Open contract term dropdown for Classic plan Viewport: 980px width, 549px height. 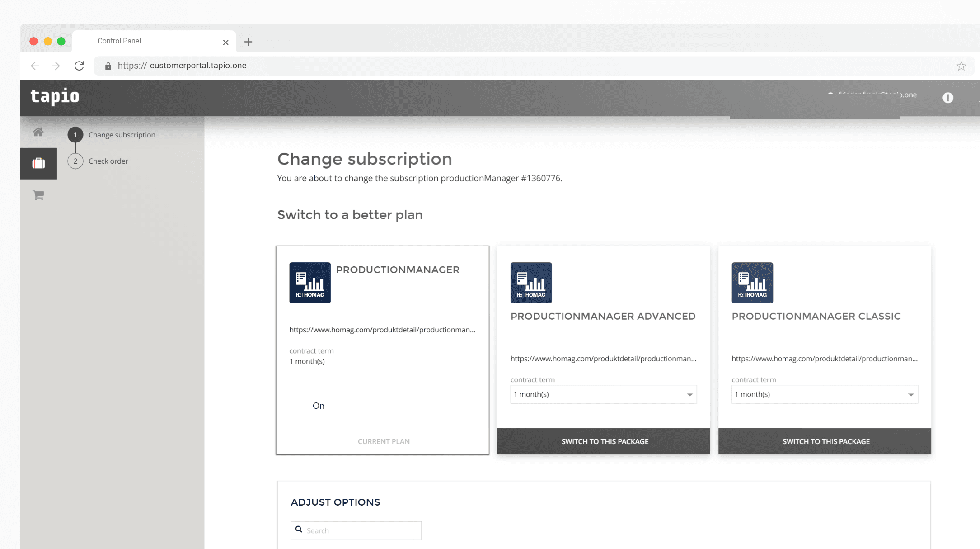click(x=825, y=394)
